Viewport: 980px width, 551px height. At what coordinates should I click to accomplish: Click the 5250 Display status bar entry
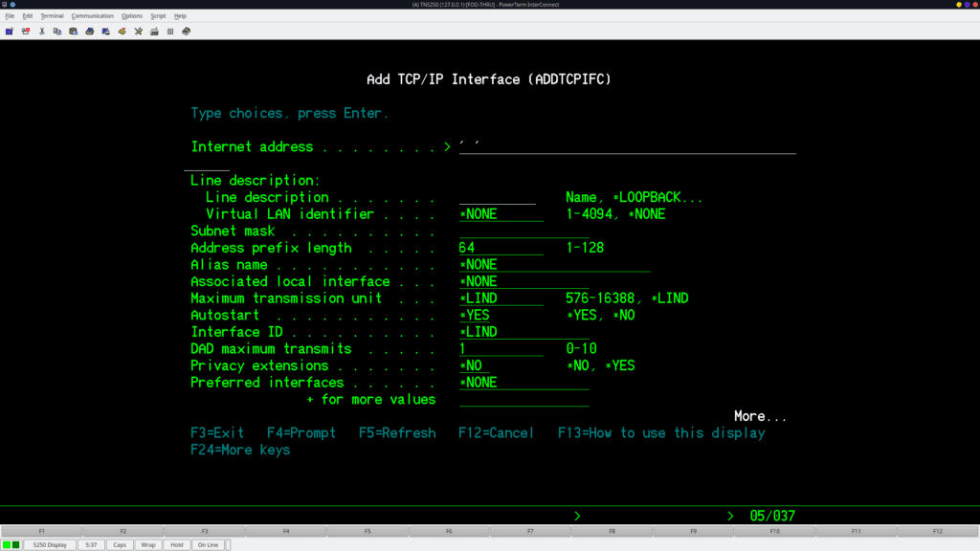(x=50, y=544)
